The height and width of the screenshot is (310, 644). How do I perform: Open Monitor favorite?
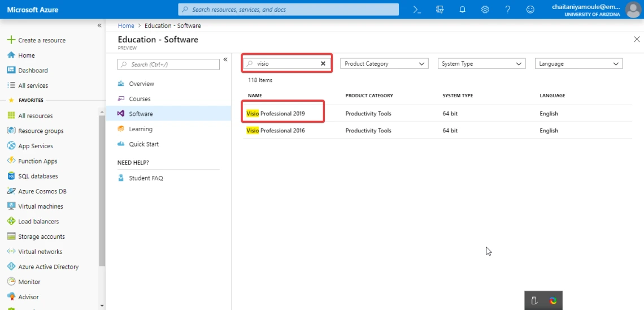tap(29, 282)
